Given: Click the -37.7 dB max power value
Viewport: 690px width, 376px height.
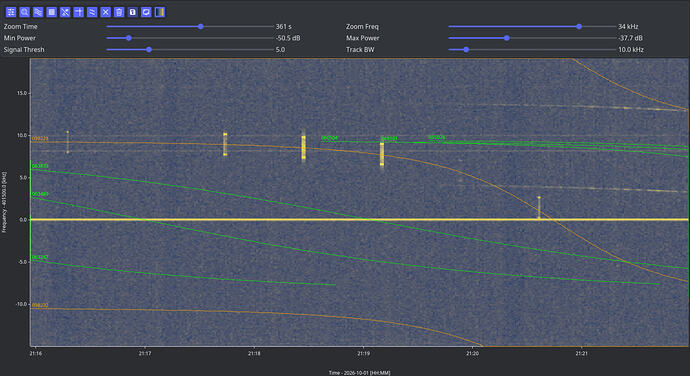Looking at the screenshot, I should coord(630,38).
